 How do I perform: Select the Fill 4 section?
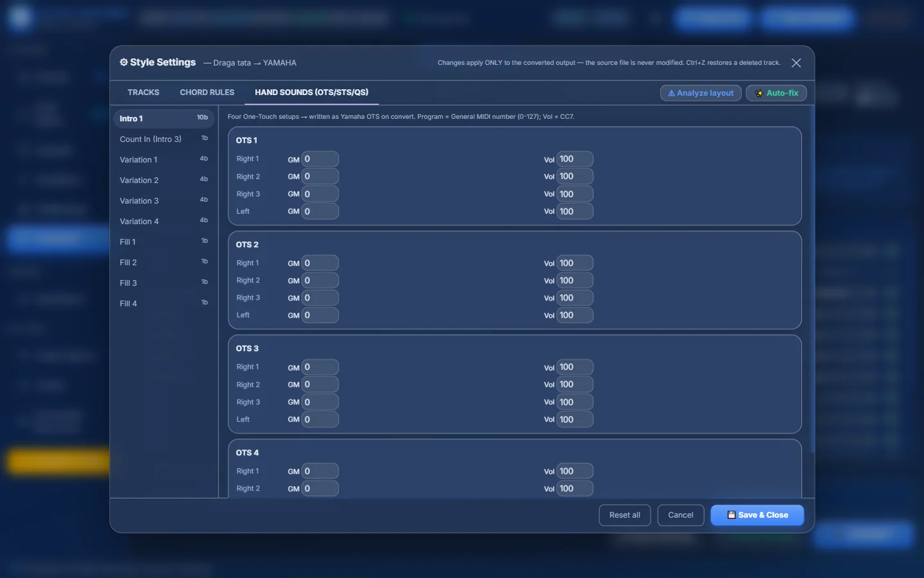point(164,303)
